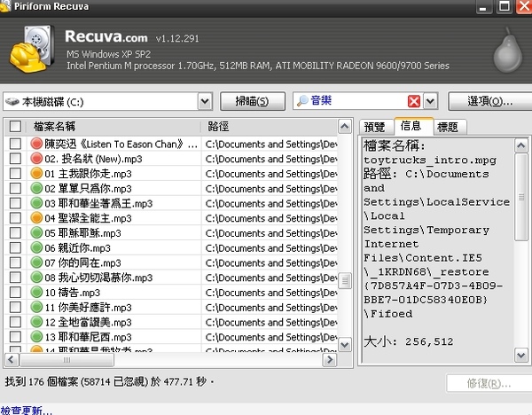Select the row 07 你的同在.mp3
This screenshot has width=532, height=415.
tap(171, 262)
